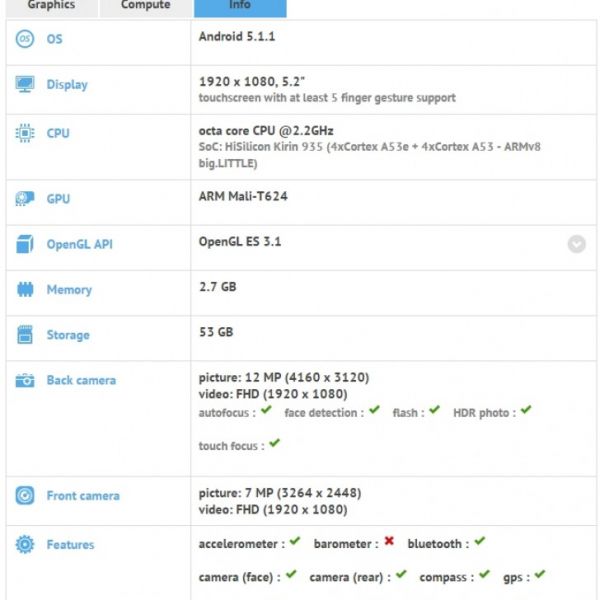Click the OpenGL API label
The image size is (600, 600).
pos(80,244)
